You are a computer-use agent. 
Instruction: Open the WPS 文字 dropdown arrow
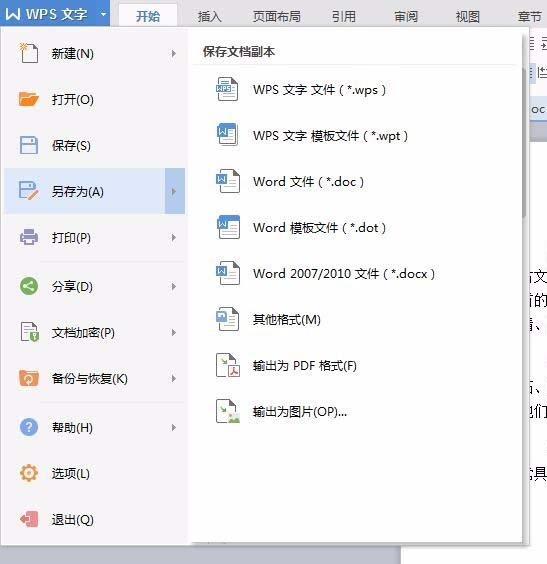pos(104,14)
